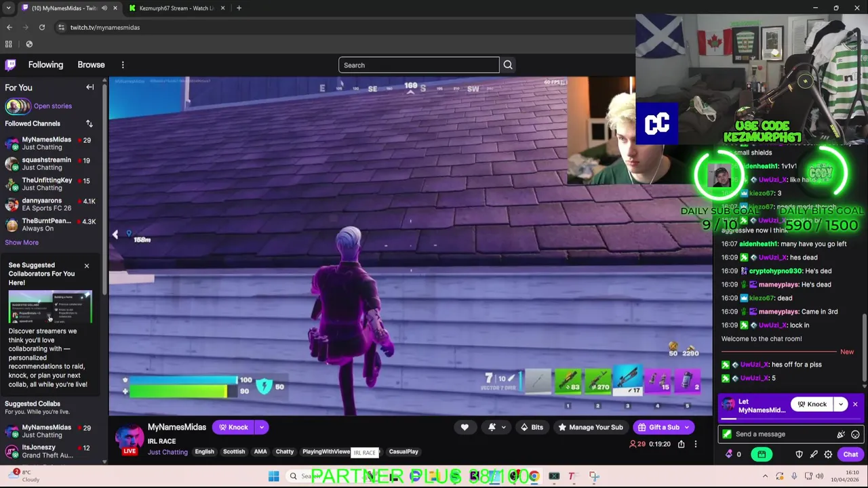The width and height of the screenshot is (868, 488).
Task: Collapse the For You sidebar
Action: coord(90,87)
